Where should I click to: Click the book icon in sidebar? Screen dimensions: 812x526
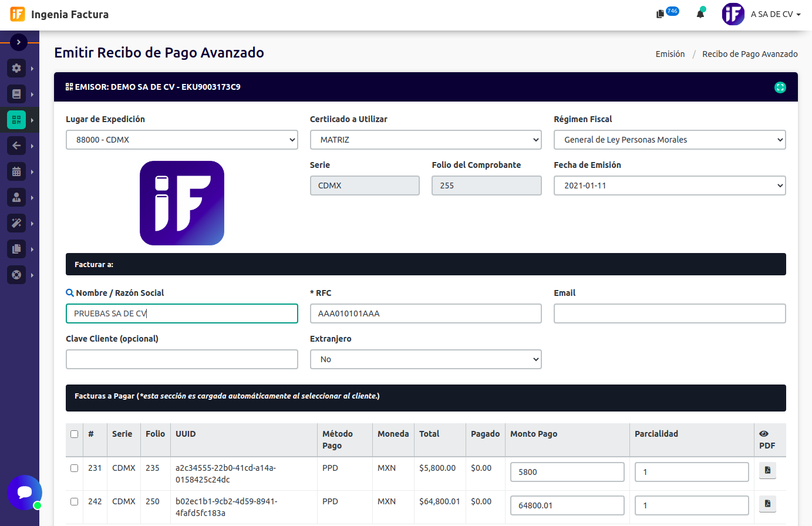[16, 94]
